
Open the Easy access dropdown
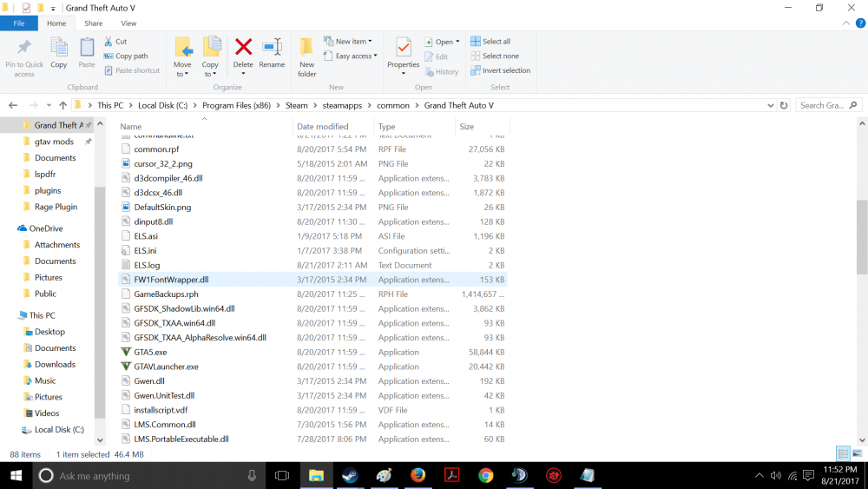351,56
